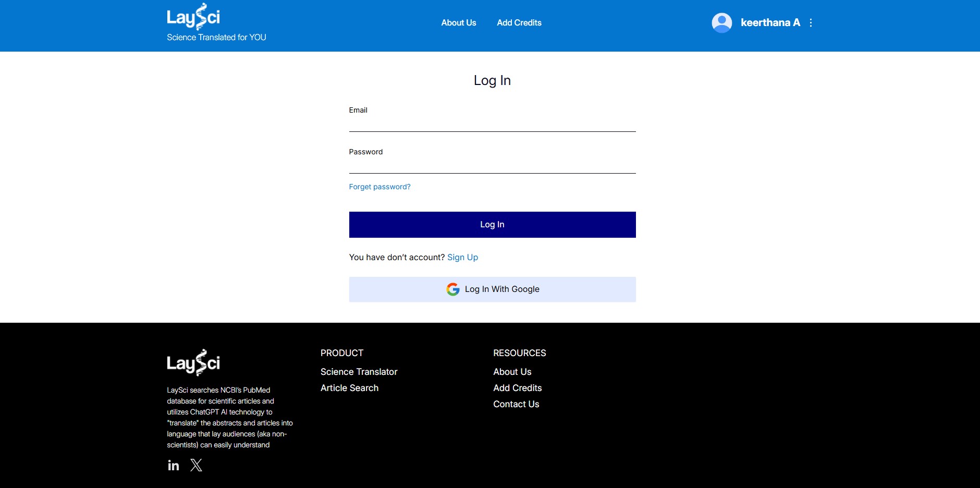Viewport: 980px width, 488px height.
Task: Open the three-dot menu beside keerthana A
Action: click(811, 23)
